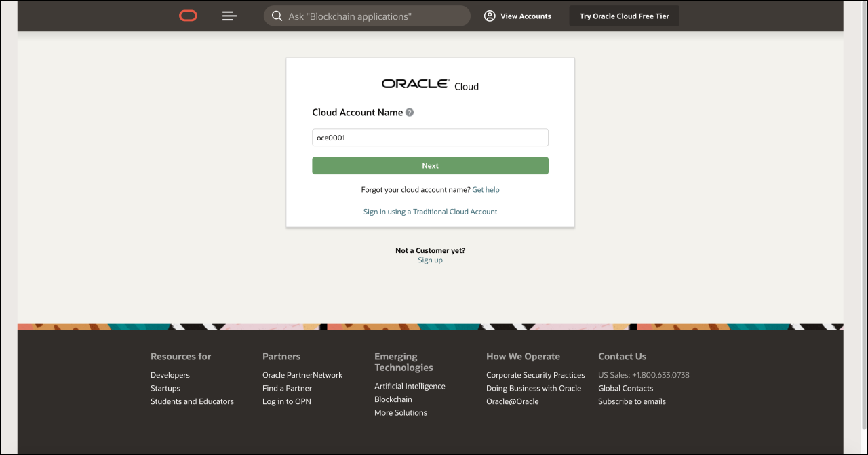
Task: Click the Cloud Account Name help icon
Action: pyautogui.click(x=410, y=113)
